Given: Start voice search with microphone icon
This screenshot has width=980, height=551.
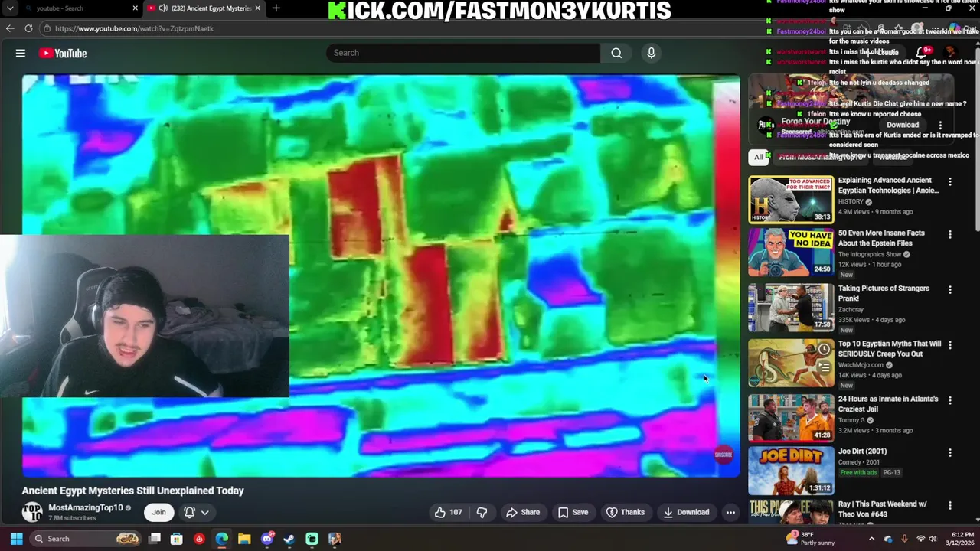Looking at the screenshot, I should pyautogui.click(x=652, y=53).
